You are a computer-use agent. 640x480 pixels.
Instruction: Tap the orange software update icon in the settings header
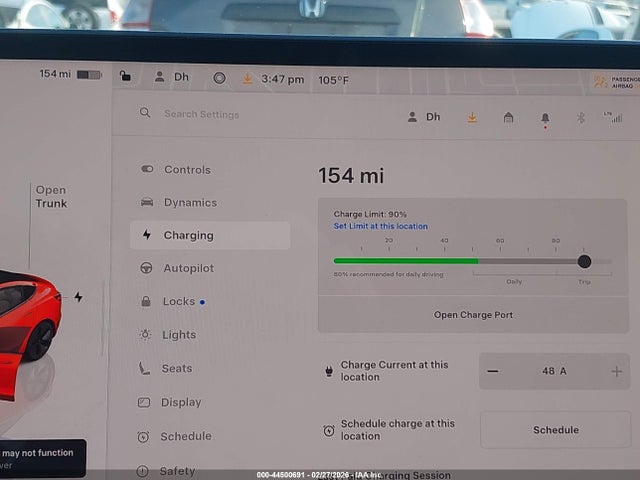pyautogui.click(x=472, y=118)
